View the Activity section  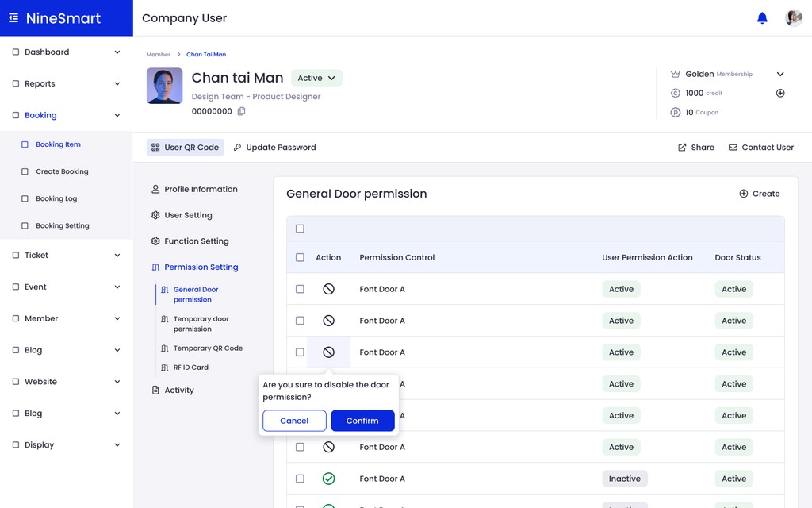pos(172,391)
